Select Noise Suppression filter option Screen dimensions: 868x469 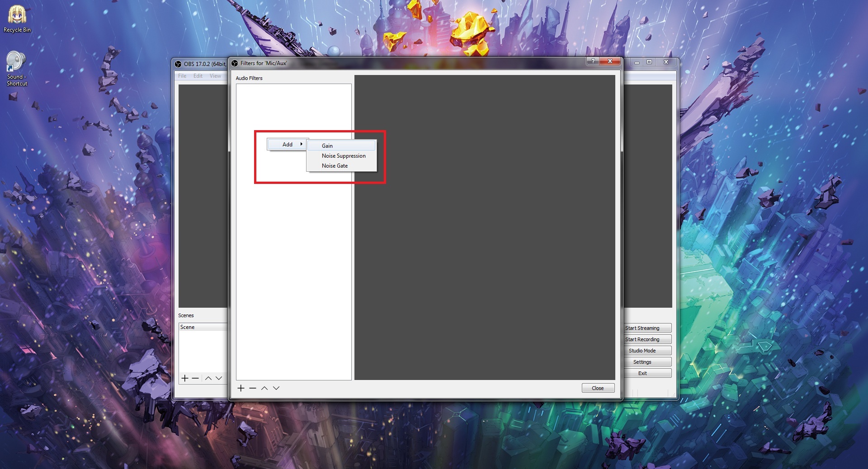point(341,156)
